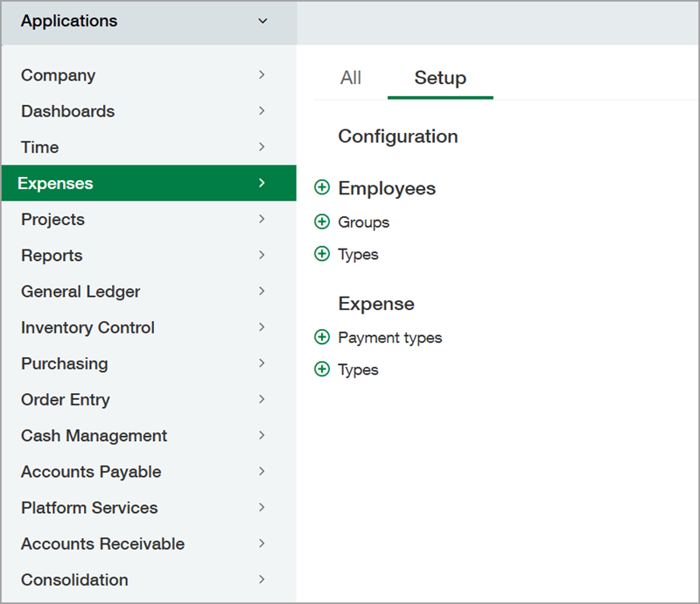This screenshot has height=604, width=700.
Task: Select Dashboards in the sidebar
Action: (67, 111)
